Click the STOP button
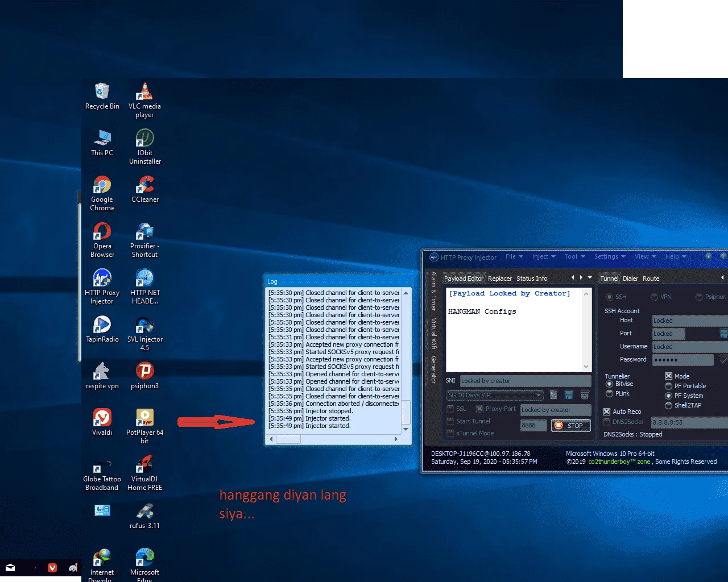Viewport: 728px width, 582px height. (570, 426)
